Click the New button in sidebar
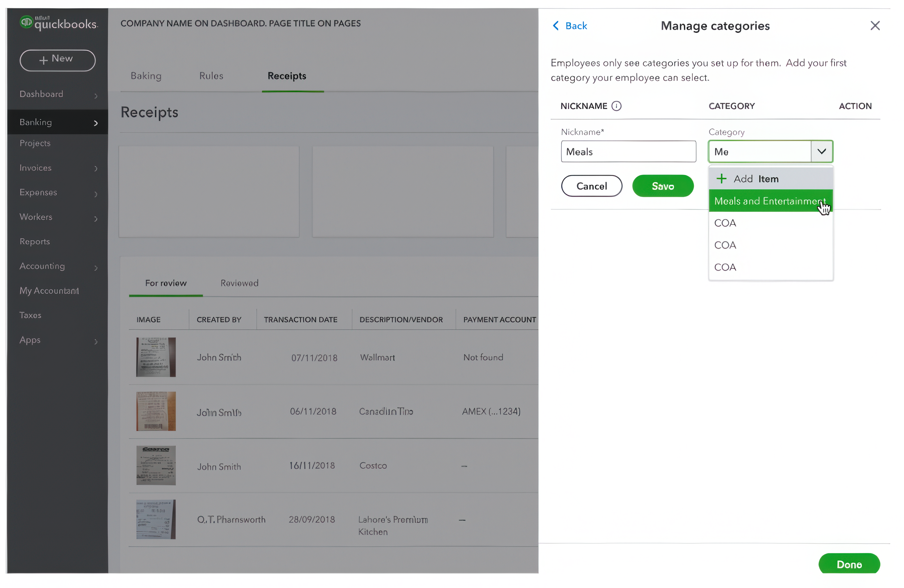 pos(57,60)
